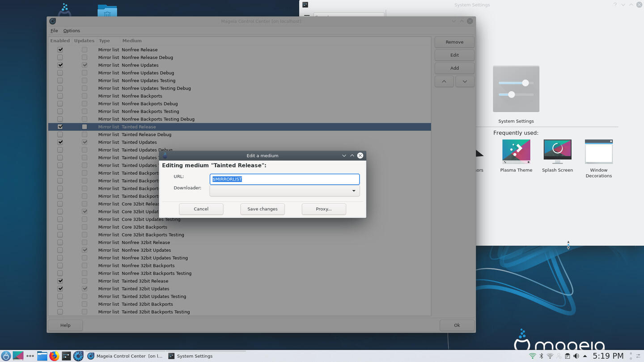Switch to Mageia Control Center taskbar entry
The width and height of the screenshot is (644, 362).
coord(126,356)
